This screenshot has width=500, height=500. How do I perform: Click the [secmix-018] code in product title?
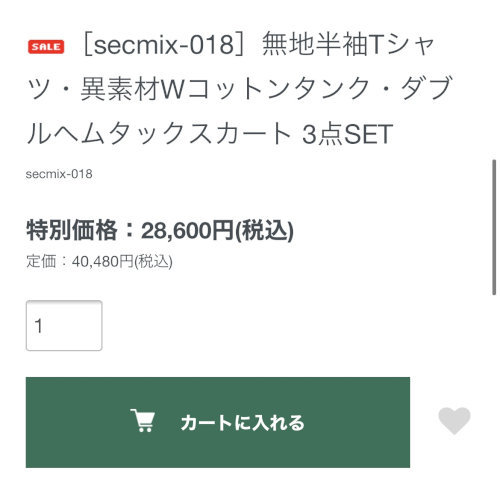tap(164, 45)
